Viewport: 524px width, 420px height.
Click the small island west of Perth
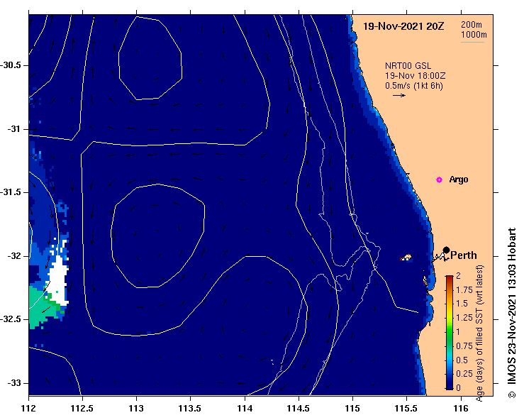(x=406, y=258)
